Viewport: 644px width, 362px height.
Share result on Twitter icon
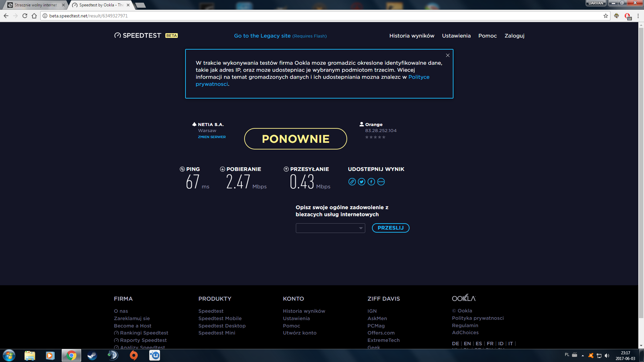(362, 182)
